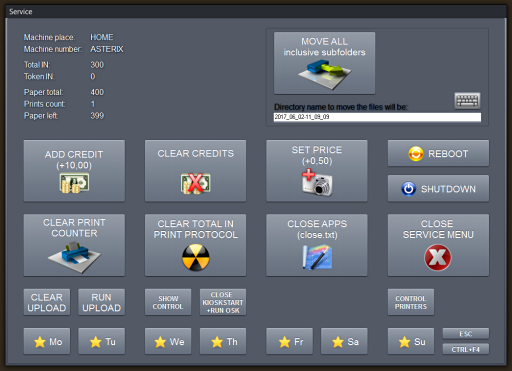
Task: Click the CLEAR TOTAL IN PRINT PROTOCOL label
Action: (x=196, y=229)
